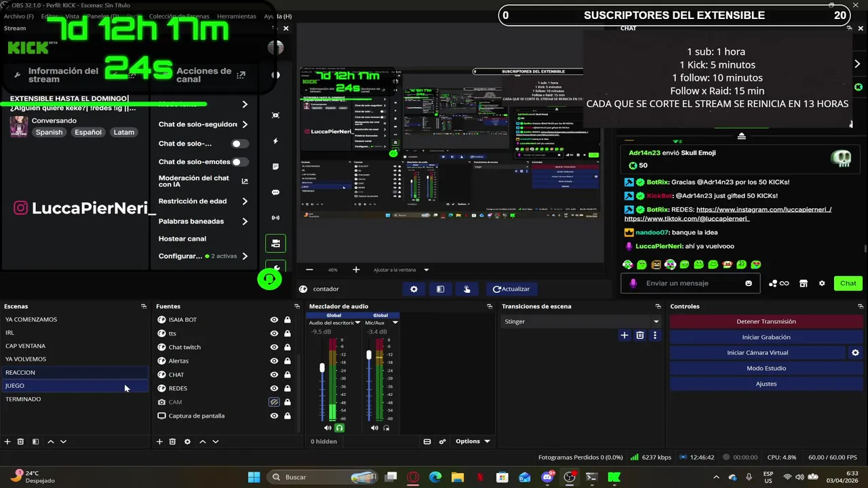The width and height of the screenshot is (868, 488).
Task: Show hidden system tray icons chevron
Action: [x=716, y=477]
